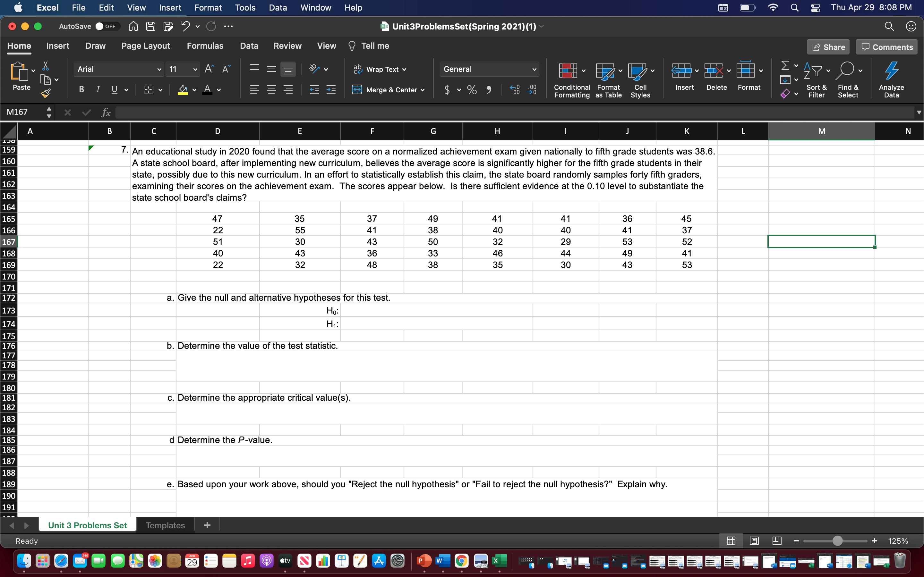Switch to the Templates sheet tab
This screenshot has width=924, height=577.
tap(165, 525)
